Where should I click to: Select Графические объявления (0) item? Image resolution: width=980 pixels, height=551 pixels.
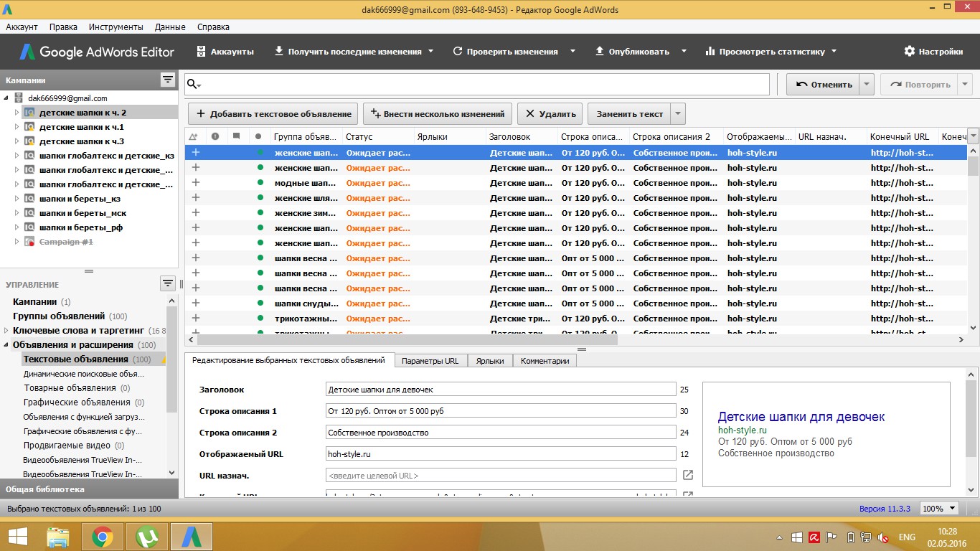[84, 402]
